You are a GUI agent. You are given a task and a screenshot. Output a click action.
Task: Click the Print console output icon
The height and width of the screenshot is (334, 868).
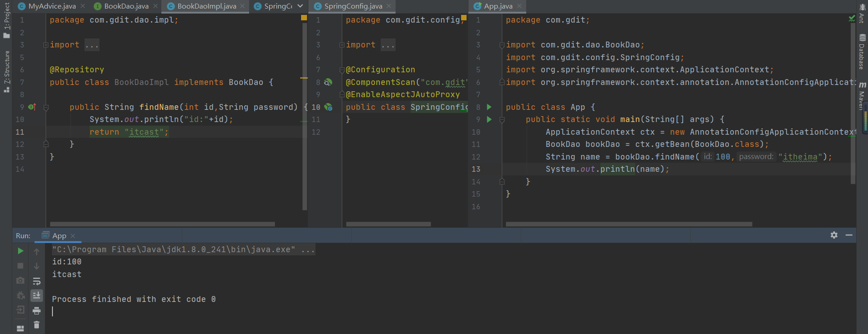pos(37,310)
